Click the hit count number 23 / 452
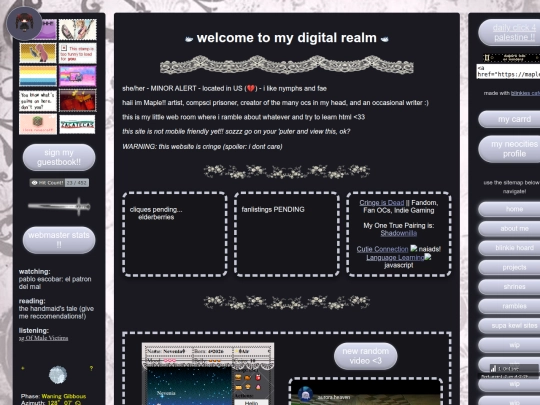This screenshot has height=405, width=540. pyautogui.click(x=77, y=183)
